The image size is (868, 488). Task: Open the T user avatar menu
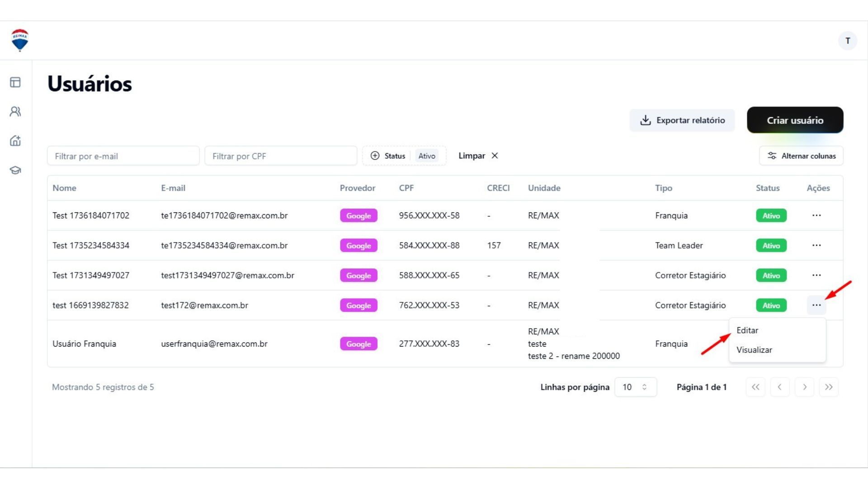coord(848,41)
